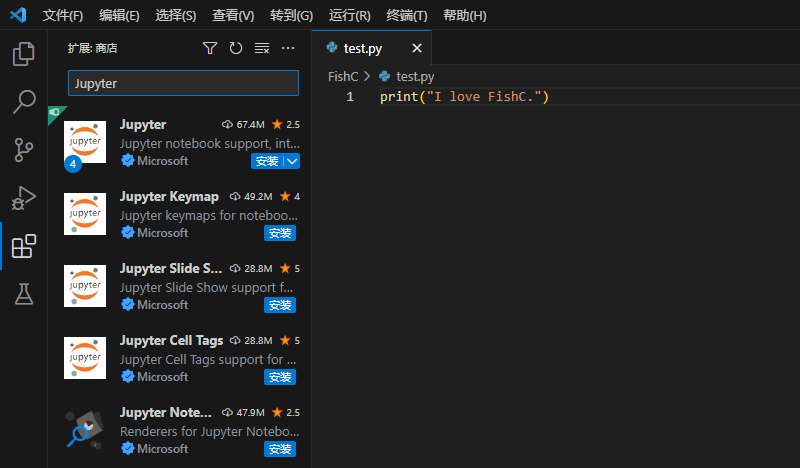The width and height of the screenshot is (800, 468).
Task: Click the Jupyter Keymap extension logo
Action: (85, 214)
